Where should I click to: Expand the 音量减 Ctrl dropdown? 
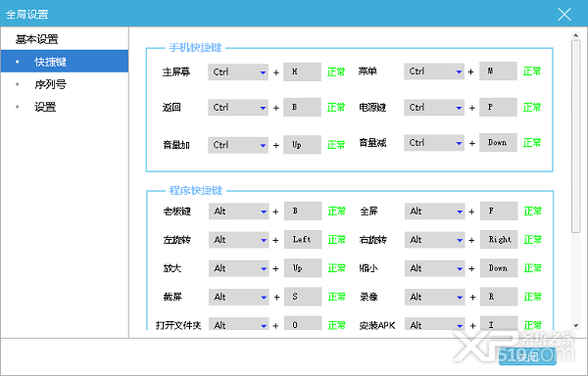click(x=434, y=143)
